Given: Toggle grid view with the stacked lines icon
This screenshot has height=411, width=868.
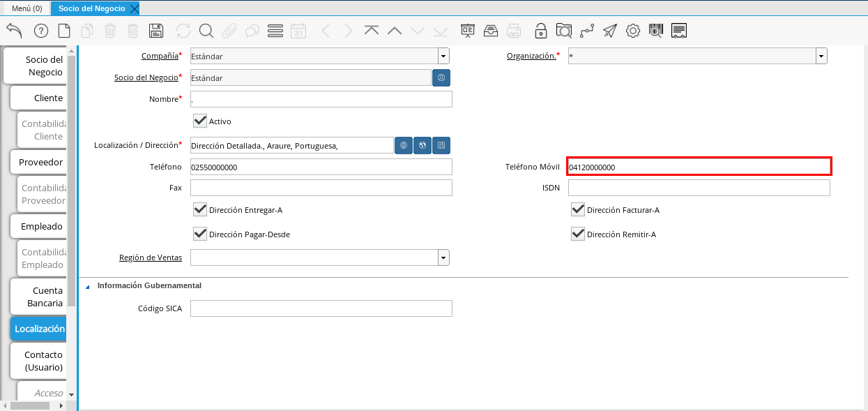Looking at the screenshot, I should [275, 31].
